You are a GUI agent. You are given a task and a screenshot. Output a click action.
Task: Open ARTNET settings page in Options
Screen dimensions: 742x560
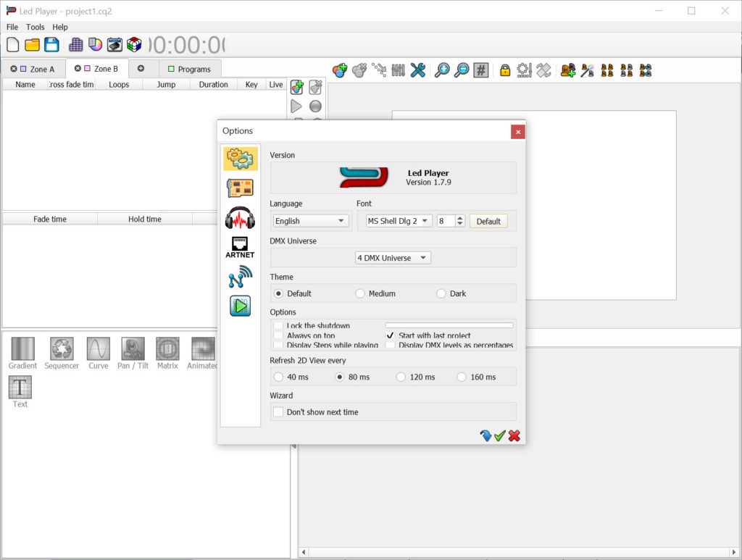pyautogui.click(x=240, y=247)
